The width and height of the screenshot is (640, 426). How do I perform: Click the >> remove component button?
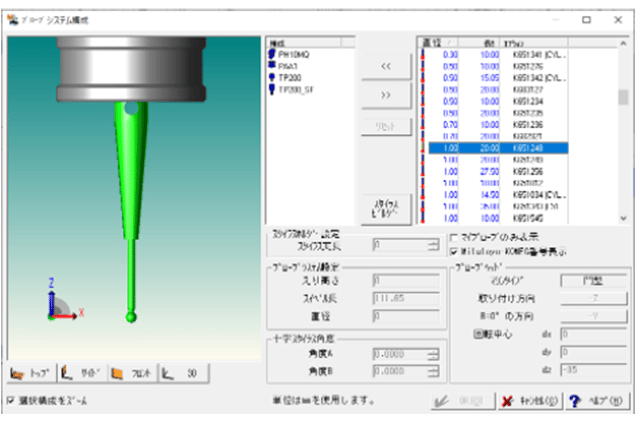386,95
